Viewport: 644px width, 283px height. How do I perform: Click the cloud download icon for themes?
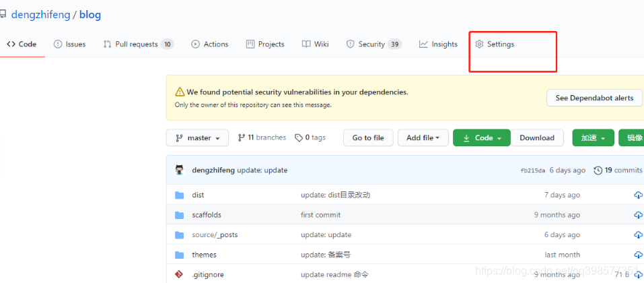(638, 255)
